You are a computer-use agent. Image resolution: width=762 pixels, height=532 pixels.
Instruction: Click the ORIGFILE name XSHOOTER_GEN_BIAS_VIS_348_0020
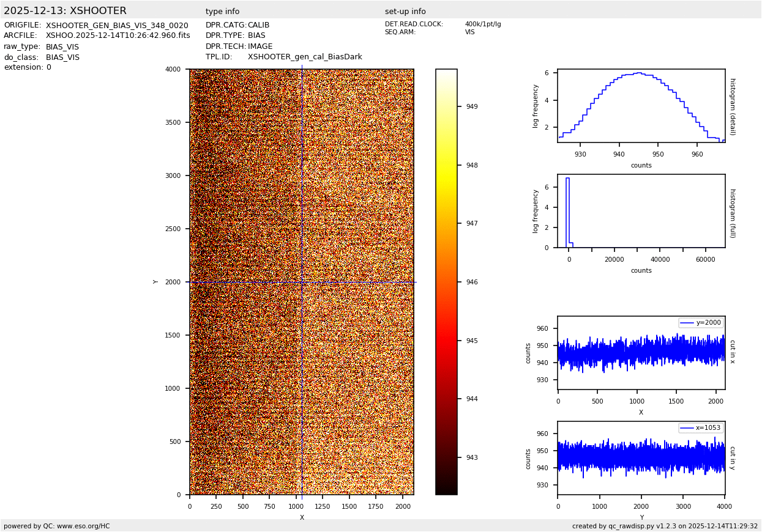(117, 26)
